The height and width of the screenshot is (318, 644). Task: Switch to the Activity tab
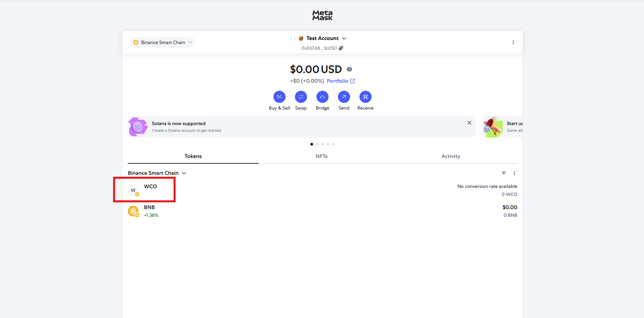click(451, 156)
